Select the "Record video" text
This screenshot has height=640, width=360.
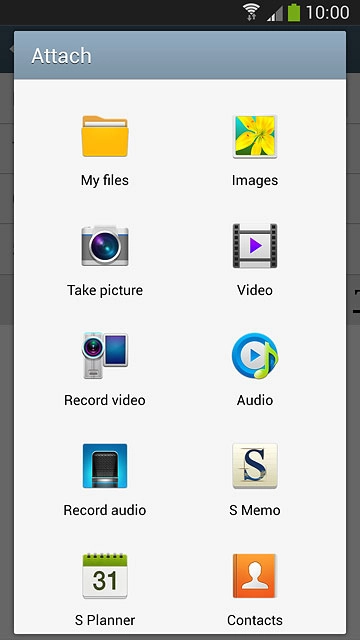coord(105,400)
